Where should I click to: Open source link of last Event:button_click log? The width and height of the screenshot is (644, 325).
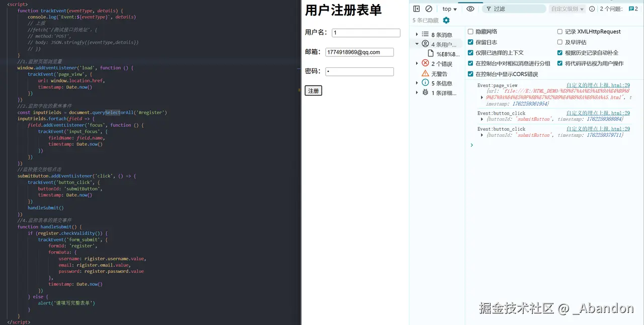[598, 129]
